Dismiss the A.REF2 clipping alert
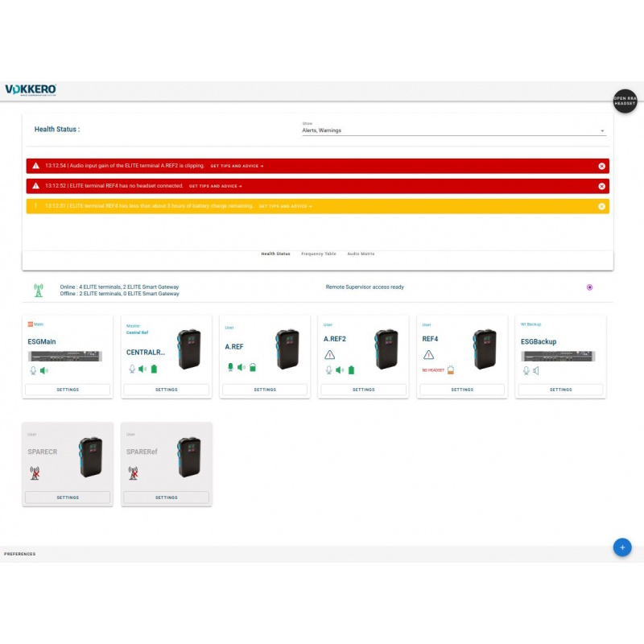Image resolution: width=644 pixels, height=644 pixels. click(601, 166)
